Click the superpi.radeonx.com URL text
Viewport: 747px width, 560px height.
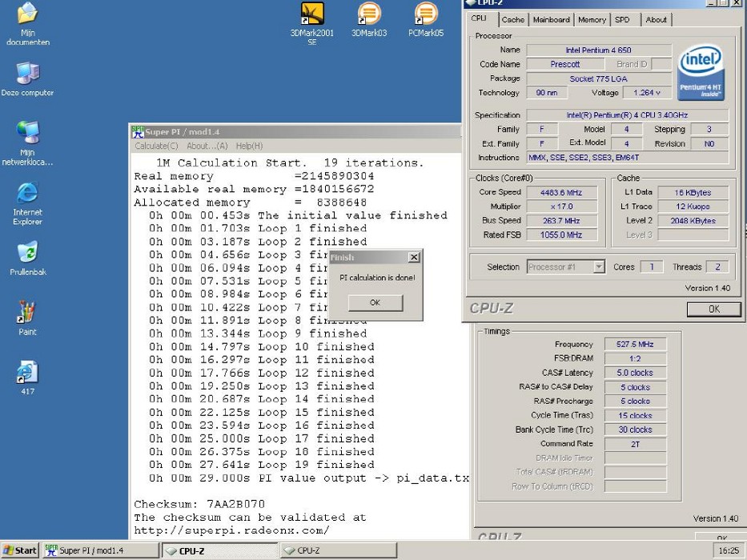tap(231, 530)
